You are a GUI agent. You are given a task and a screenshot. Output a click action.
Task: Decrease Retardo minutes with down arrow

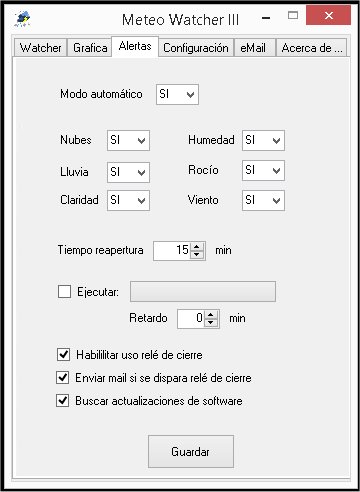point(211,322)
